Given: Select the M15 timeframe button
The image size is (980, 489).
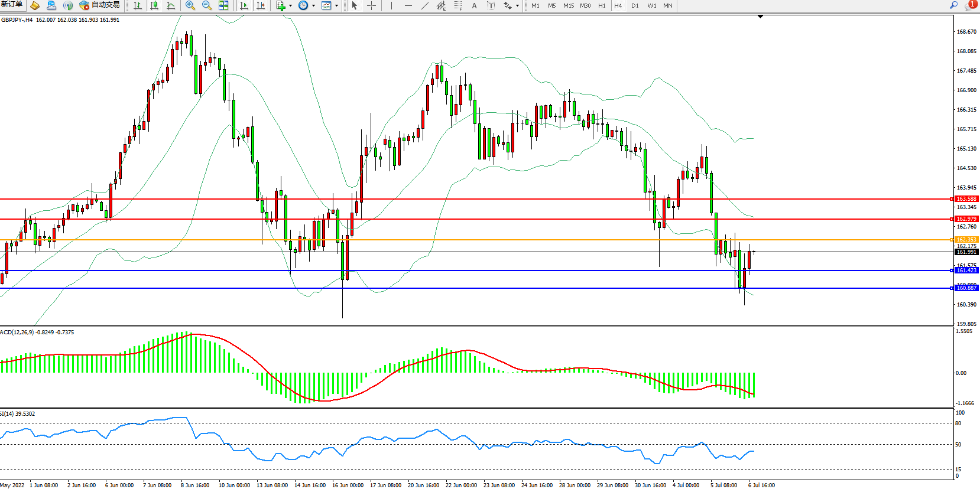Looking at the screenshot, I should click(x=568, y=5).
